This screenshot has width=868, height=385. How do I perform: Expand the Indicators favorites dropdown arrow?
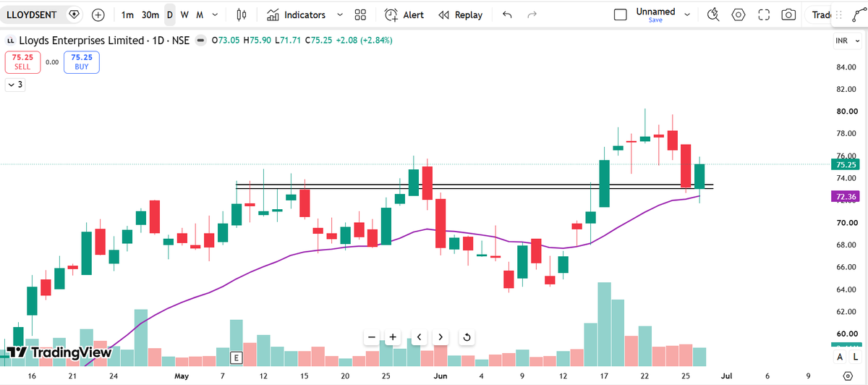point(339,14)
